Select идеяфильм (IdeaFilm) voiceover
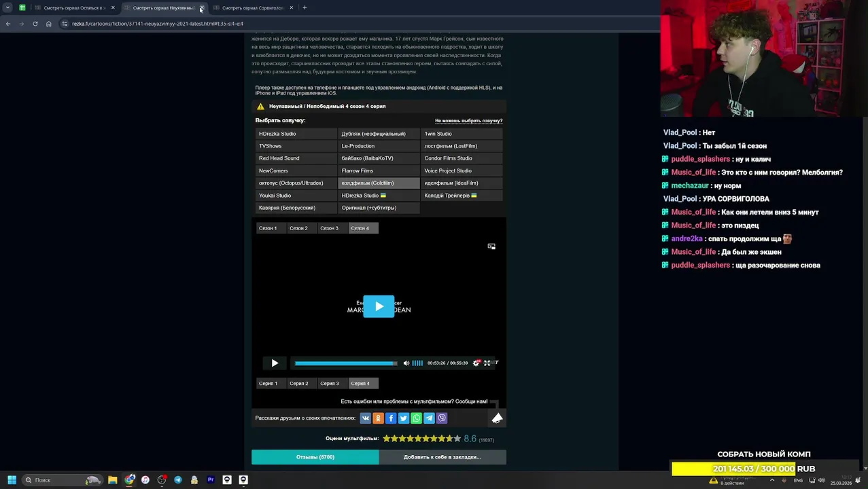Viewport: 868px width, 489px height. click(462, 183)
